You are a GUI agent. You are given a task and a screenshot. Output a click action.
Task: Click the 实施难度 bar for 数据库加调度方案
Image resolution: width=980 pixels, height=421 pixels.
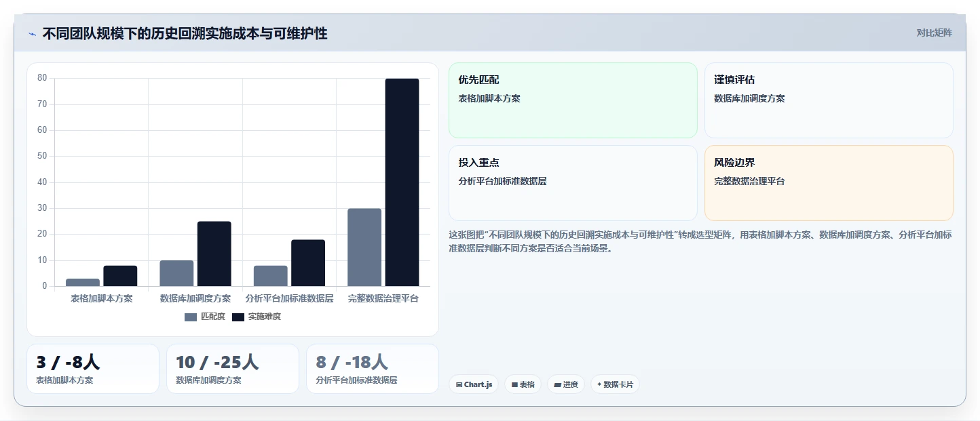coord(214,254)
